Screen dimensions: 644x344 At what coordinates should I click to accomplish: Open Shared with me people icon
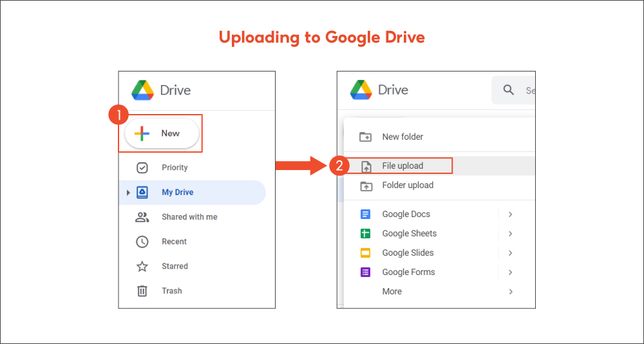142,217
